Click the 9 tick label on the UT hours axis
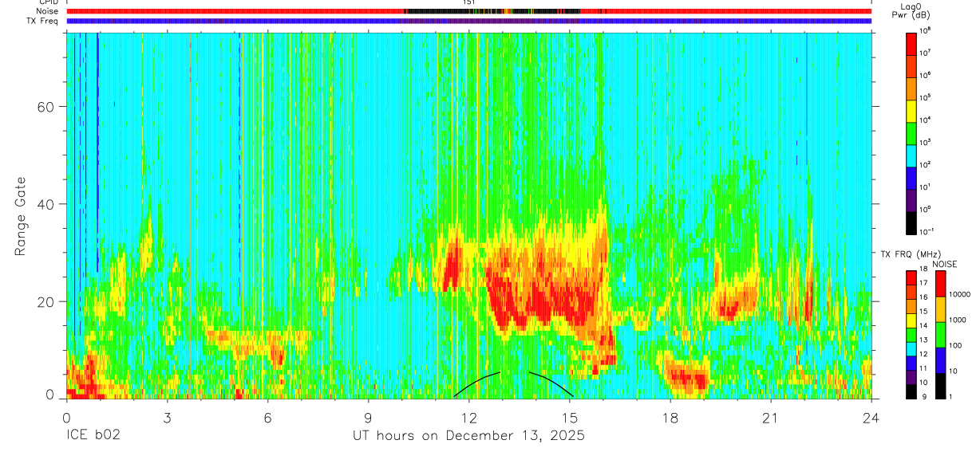Screen dimensions: 980x452 368,418
